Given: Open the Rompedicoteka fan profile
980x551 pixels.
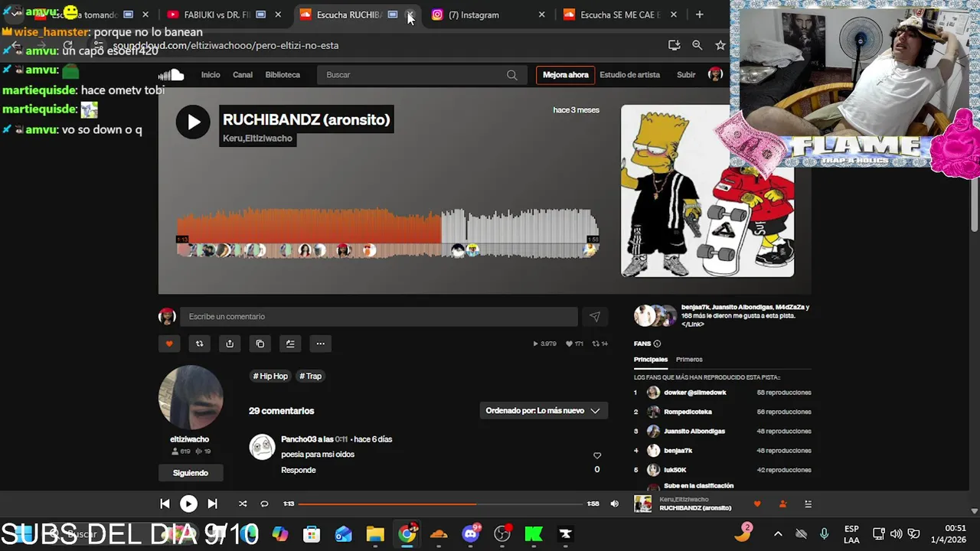Looking at the screenshot, I should [x=688, y=412].
